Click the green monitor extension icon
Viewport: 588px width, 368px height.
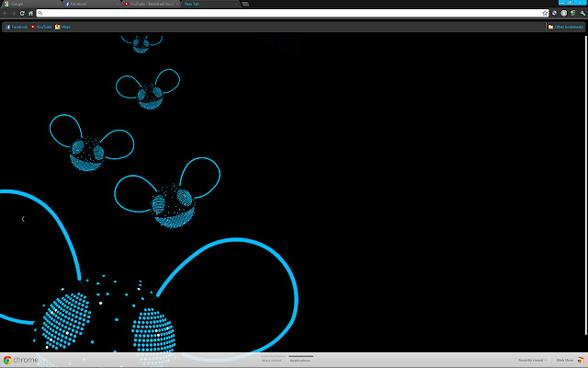coord(573,13)
